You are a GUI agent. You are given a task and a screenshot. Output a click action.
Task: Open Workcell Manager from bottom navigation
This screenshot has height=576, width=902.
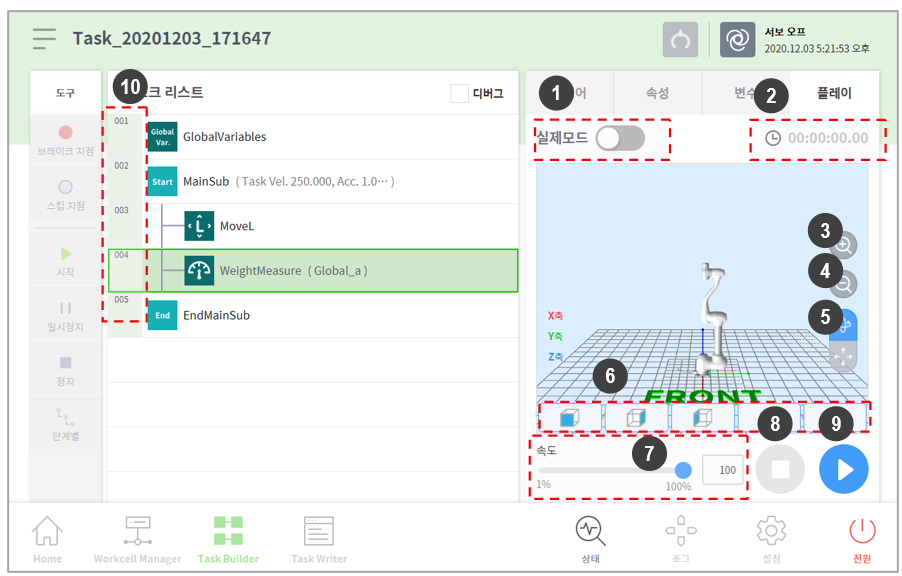[138, 538]
